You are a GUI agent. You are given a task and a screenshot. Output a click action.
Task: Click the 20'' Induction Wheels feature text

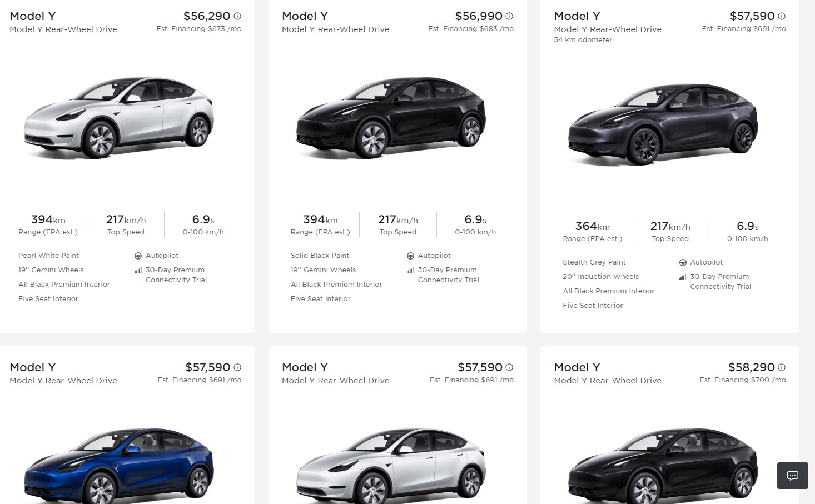600,277
